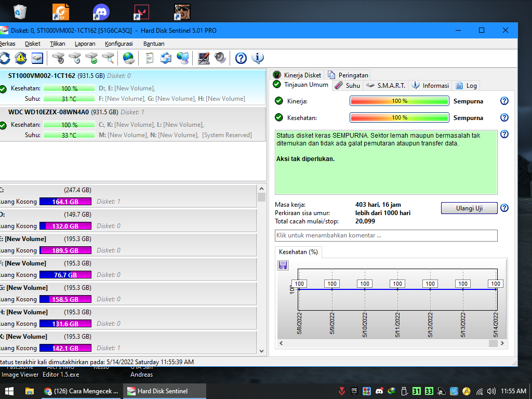Click partition list scrollbar up arrow
This screenshot has height=399, width=532.
coord(261,189)
